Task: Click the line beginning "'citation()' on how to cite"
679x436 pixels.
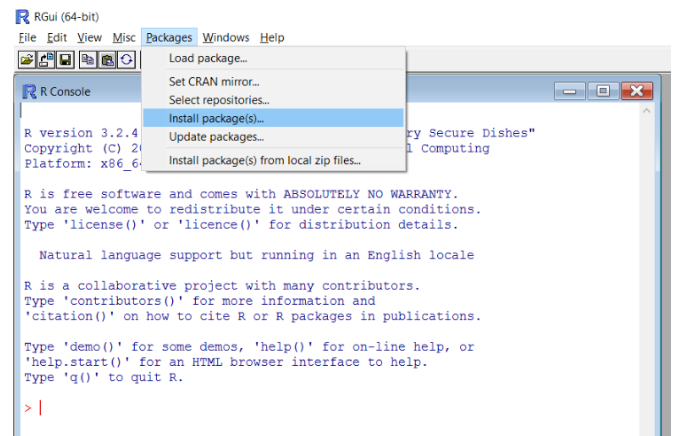Action: [x=252, y=316]
